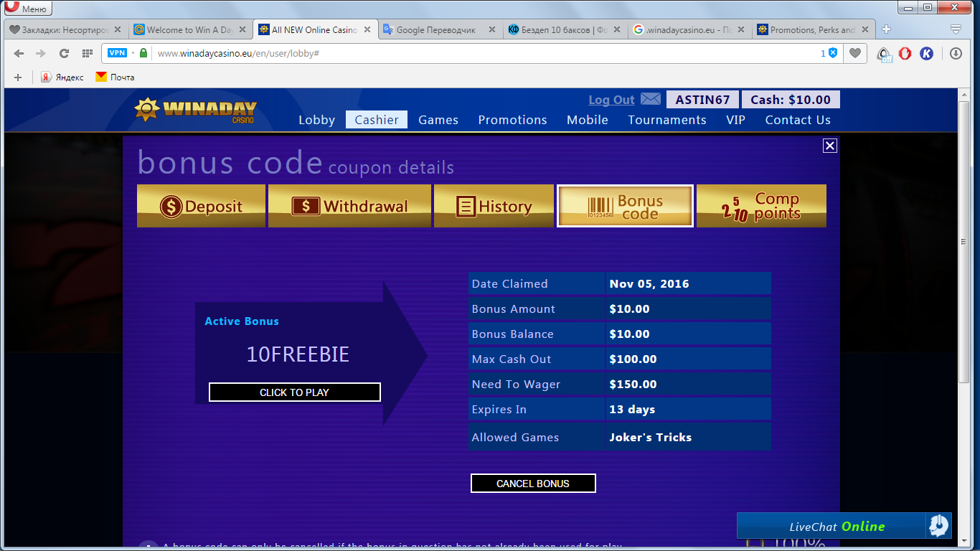Open the History cashier tab
This screenshot has width=980, height=551.
click(494, 206)
